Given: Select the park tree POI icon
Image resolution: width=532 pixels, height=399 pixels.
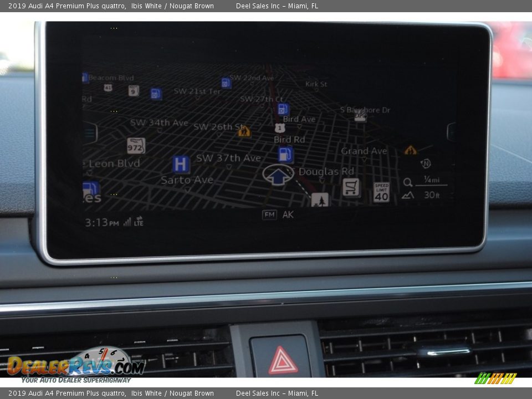Looking at the screenshot, I should coord(319,199).
